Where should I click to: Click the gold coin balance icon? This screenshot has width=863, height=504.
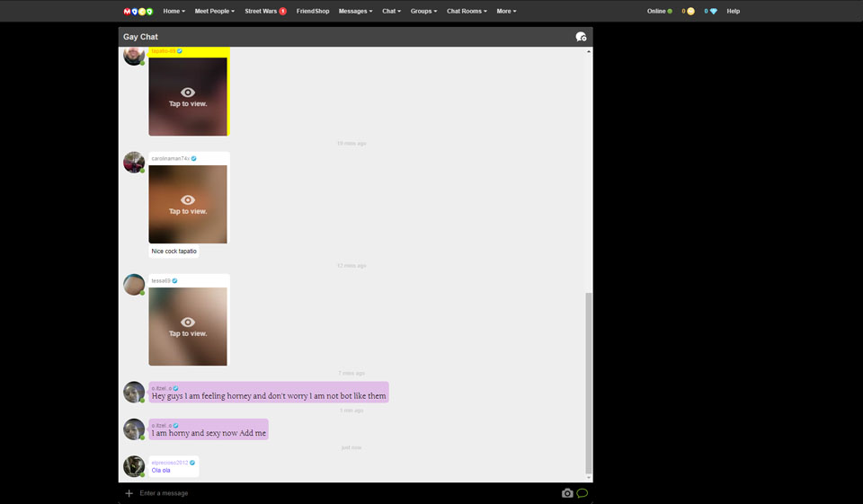coord(690,12)
